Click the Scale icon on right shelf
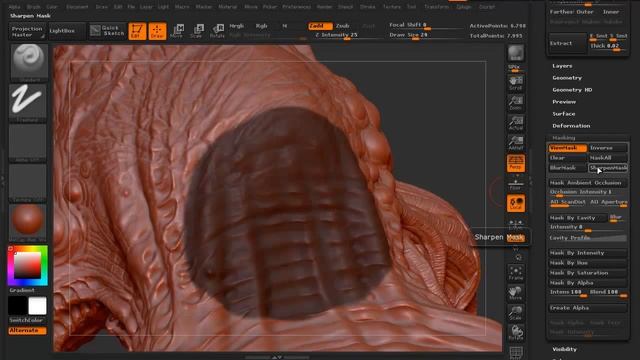This screenshot has width=640, height=360. tap(516, 313)
